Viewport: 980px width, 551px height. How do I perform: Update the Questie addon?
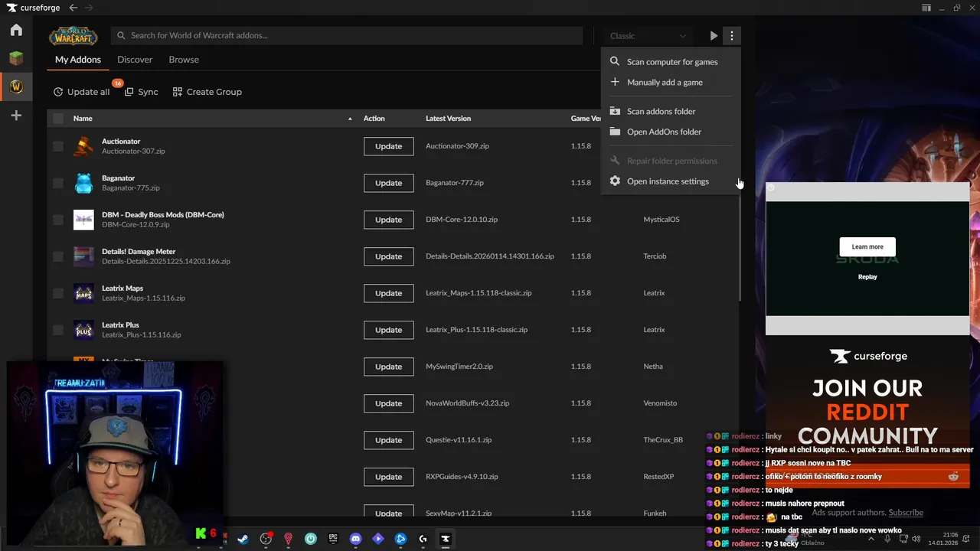pos(388,440)
